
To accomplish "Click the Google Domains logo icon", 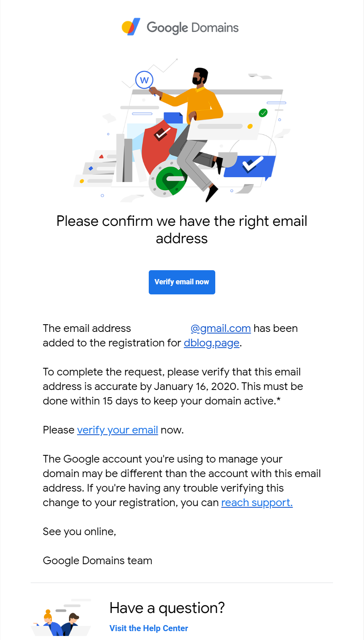I will (131, 27).
